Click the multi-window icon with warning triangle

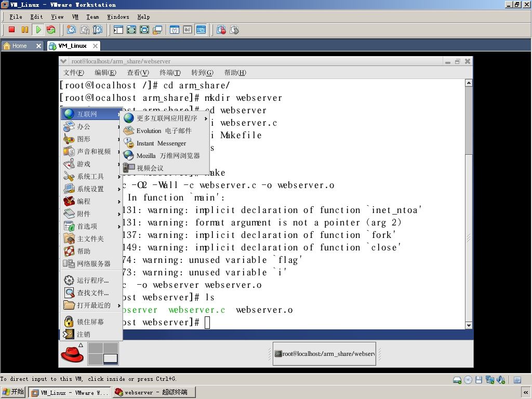coord(157,30)
